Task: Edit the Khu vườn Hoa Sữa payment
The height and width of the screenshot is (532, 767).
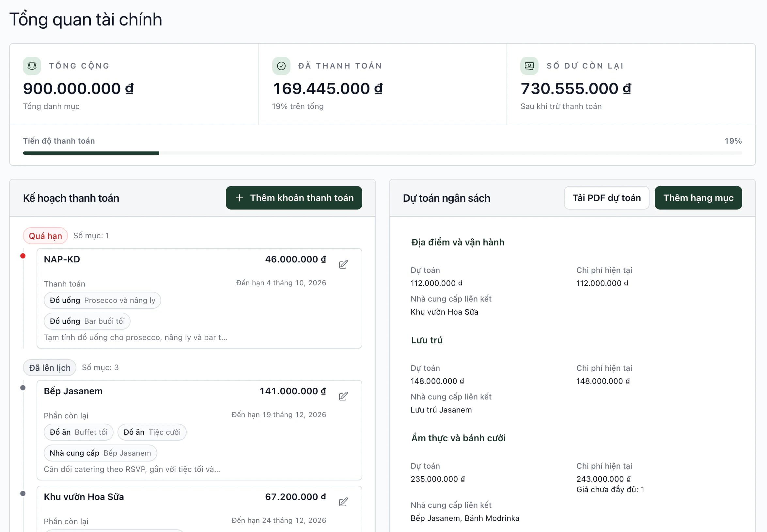Action: click(x=343, y=502)
